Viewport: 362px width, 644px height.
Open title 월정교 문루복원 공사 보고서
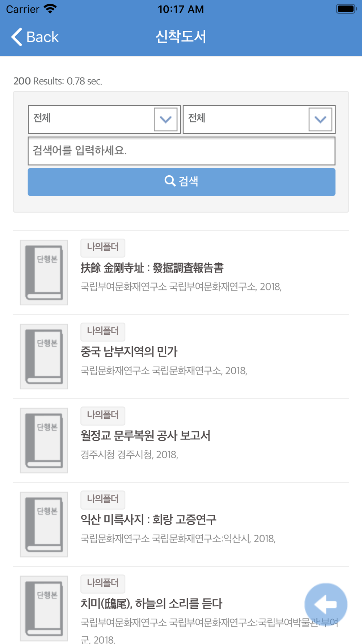pos(145,435)
